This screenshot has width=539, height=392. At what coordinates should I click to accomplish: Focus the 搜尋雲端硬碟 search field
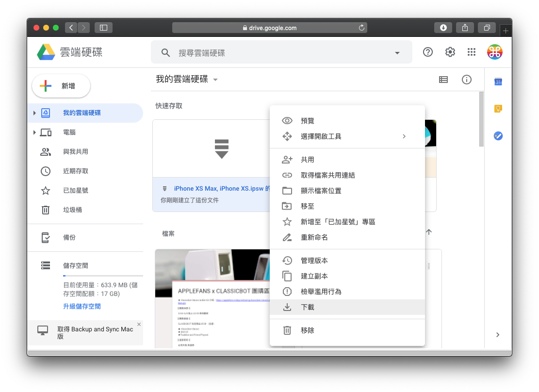pos(281,52)
